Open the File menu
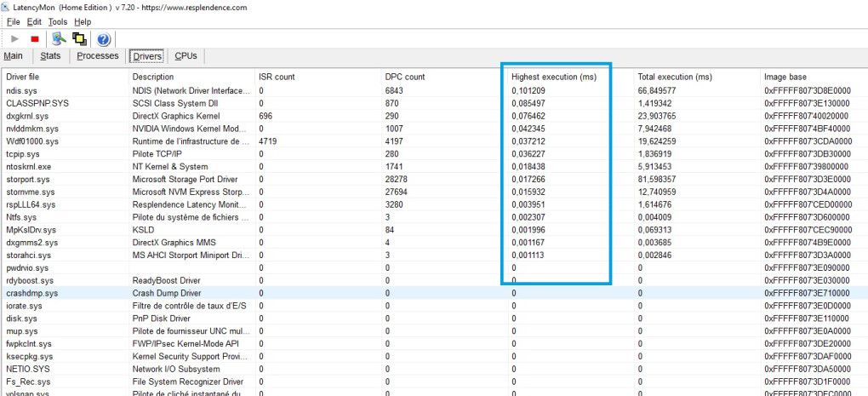 (x=13, y=21)
